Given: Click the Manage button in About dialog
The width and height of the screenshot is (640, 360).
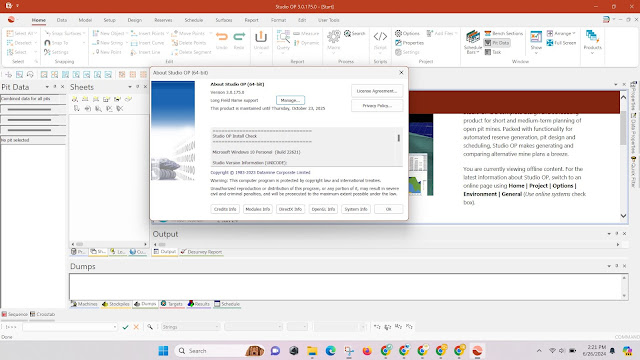Looking at the screenshot, I should pos(290,100).
